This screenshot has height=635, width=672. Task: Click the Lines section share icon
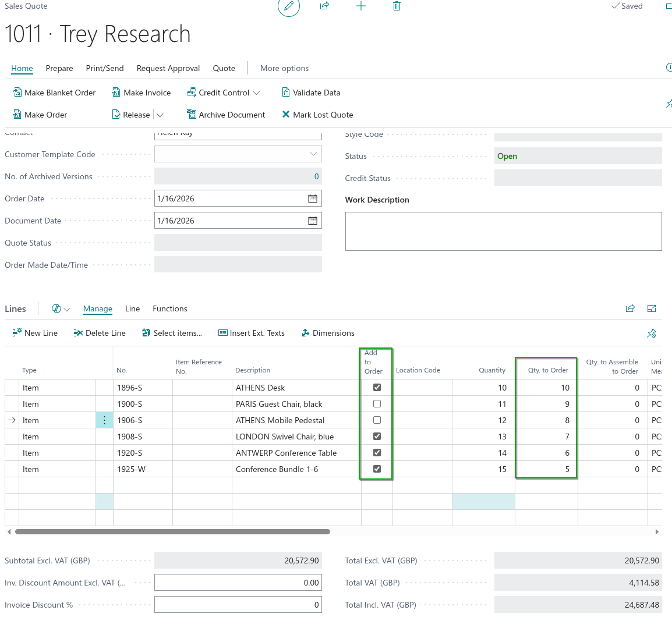630,308
